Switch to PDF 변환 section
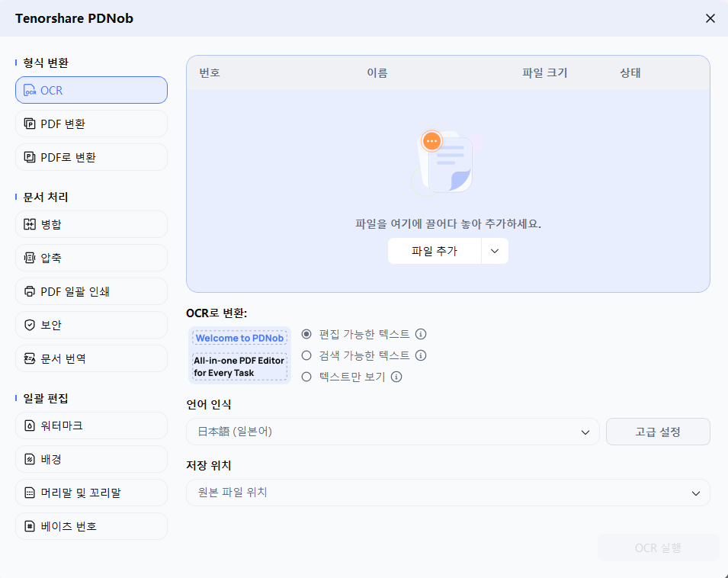Viewport: 728px width, 578px height. coord(91,124)
